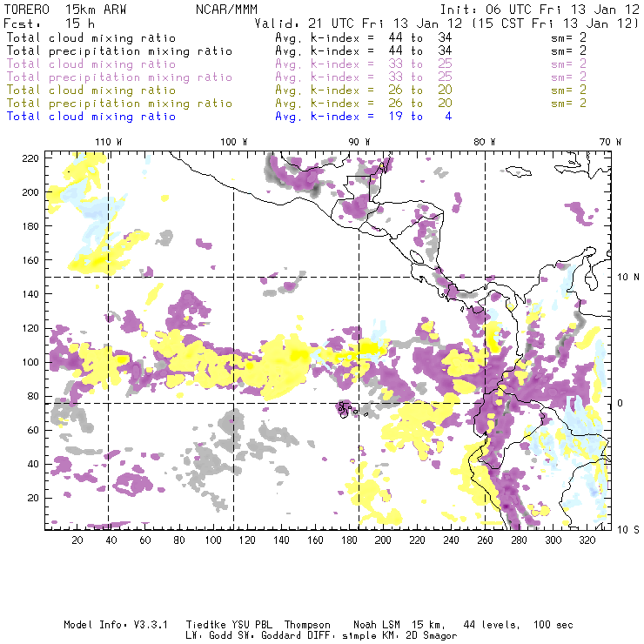Click the "0" equator latitude label
644x644 pixels.
(621, 403)
